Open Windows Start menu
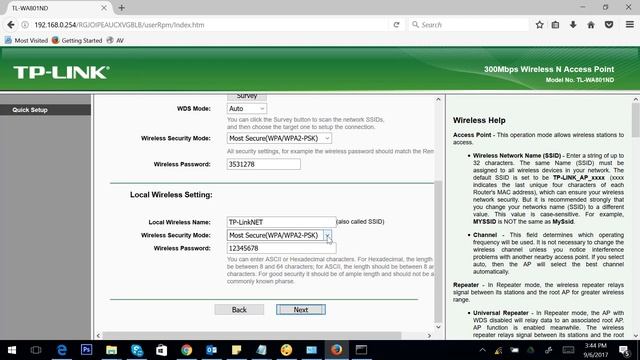The width and height of the screenshot is (640, 360). click(12, 350)
